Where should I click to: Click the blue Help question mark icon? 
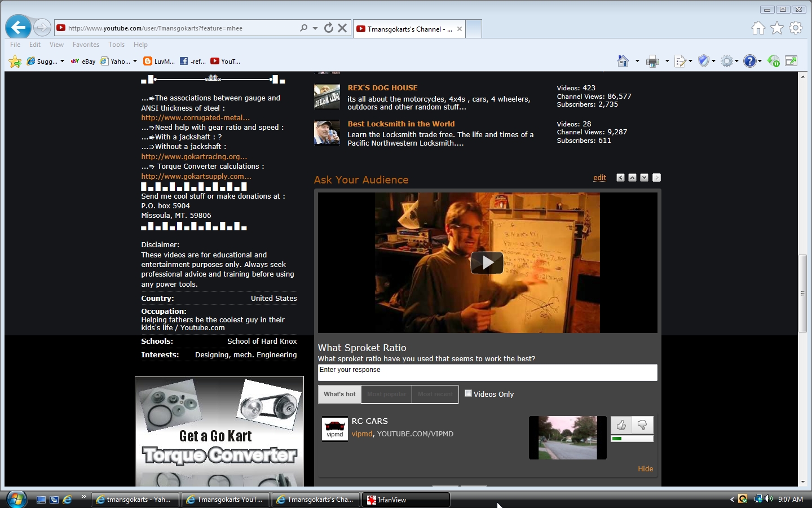coord(749,61)
